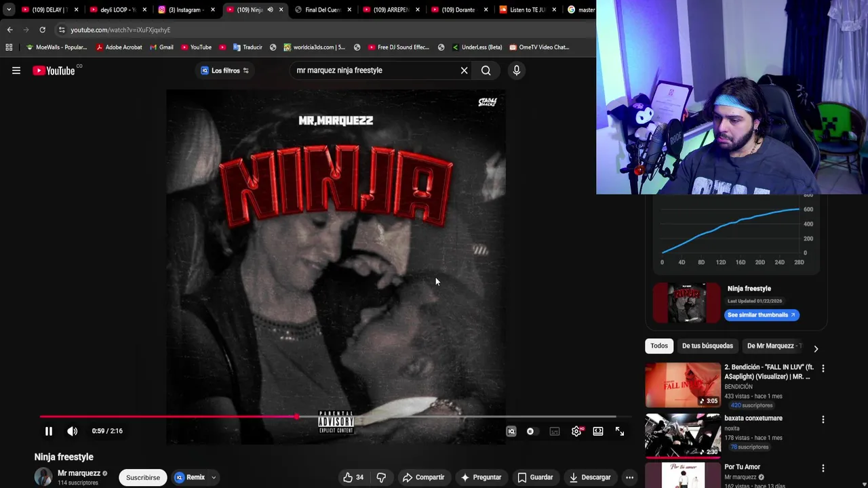This screenshot has width=868, height=488.
Task: Select the De tus búsquedas chip
Action: click(x=707, y=346)
